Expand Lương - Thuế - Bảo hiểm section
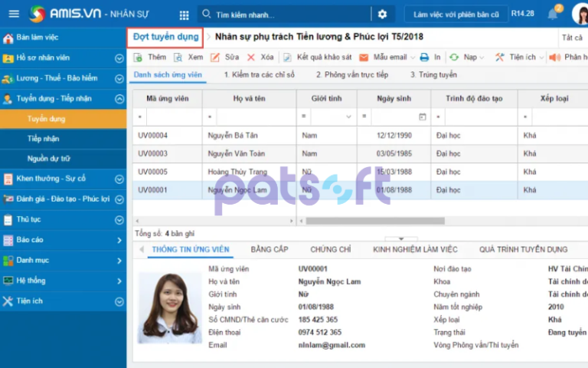Screen dimensions: 588x368 tap(119, 78)
